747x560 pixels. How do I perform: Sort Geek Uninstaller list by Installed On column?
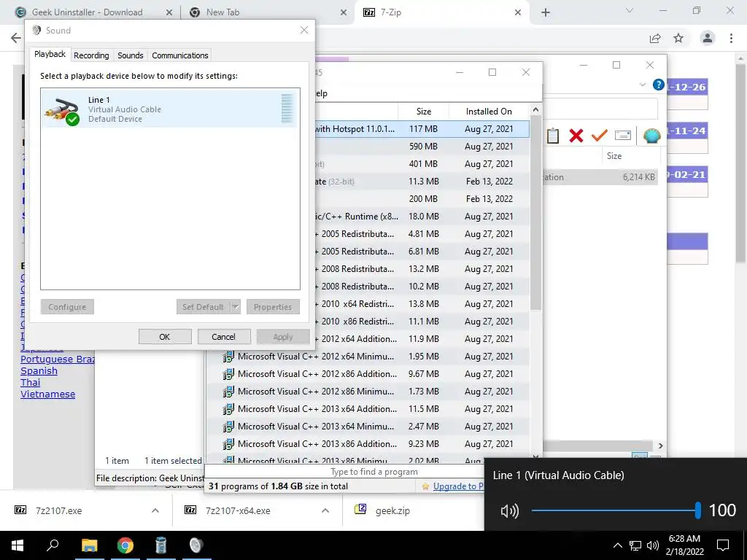pyautogui.click(x=489, y=112)
